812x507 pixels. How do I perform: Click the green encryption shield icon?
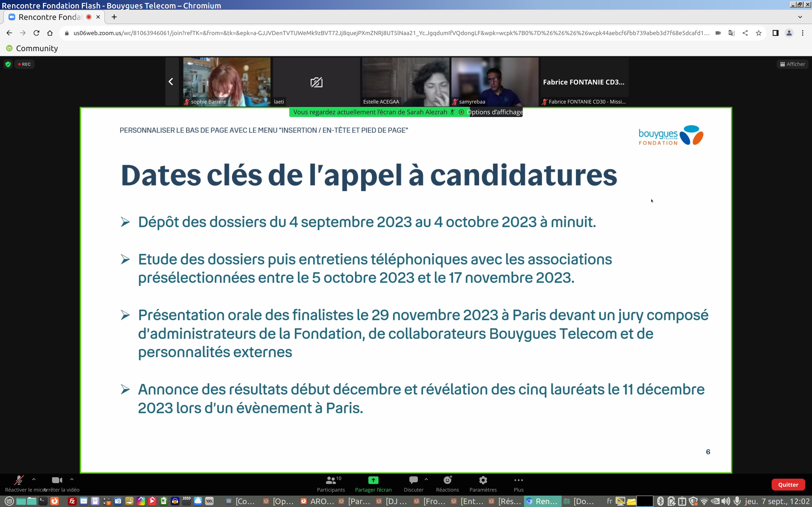pos(8,64)
